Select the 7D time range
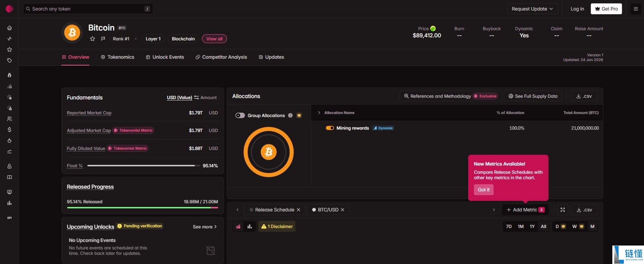644x264 pixels. (x=509, y=227)
